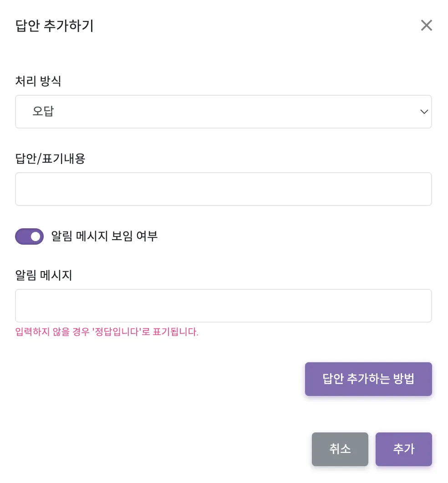448x483 pixels.
Task: Click the white knob of the purple switch
Action: click(x=36, y=236)
